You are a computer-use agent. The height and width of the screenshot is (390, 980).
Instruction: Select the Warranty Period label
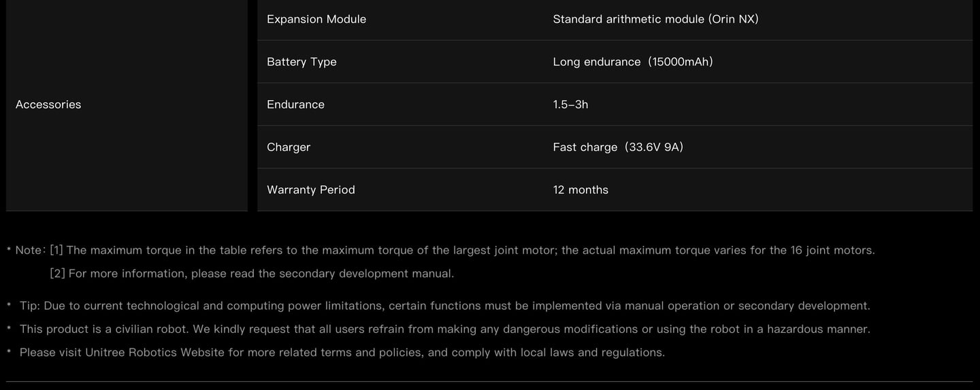pyautogui.click(x=310, y=190)
